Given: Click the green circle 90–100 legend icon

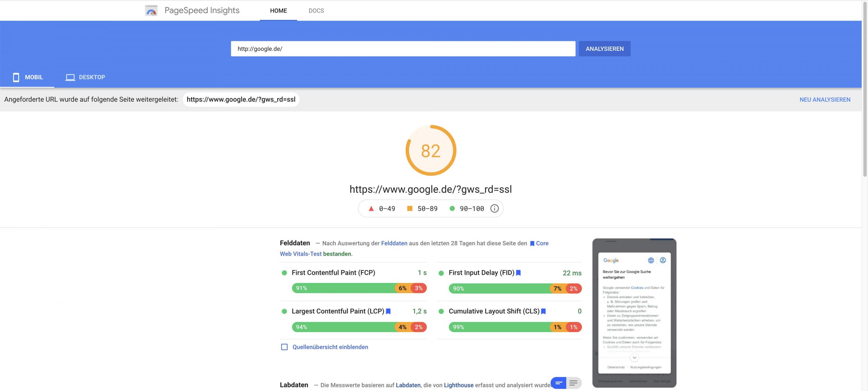Looking at the screenshot, I should coord(452,208).
